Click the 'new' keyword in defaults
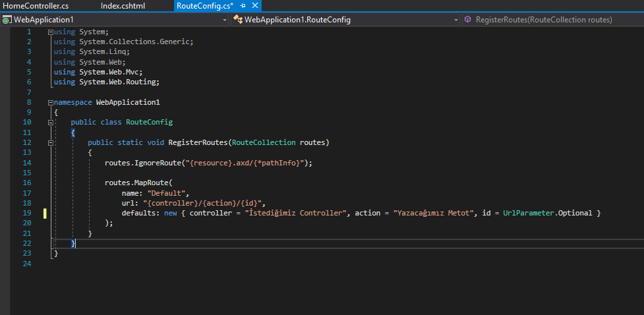 pos(171,213)
